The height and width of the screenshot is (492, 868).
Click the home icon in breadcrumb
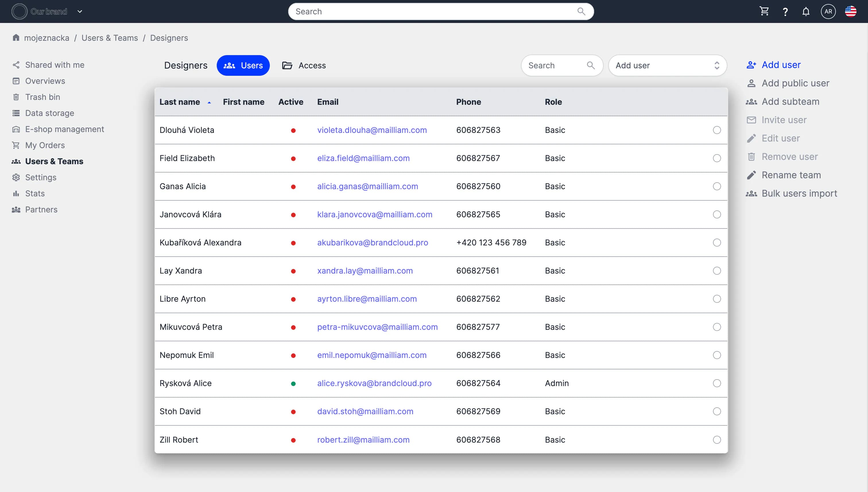(16, 38)
